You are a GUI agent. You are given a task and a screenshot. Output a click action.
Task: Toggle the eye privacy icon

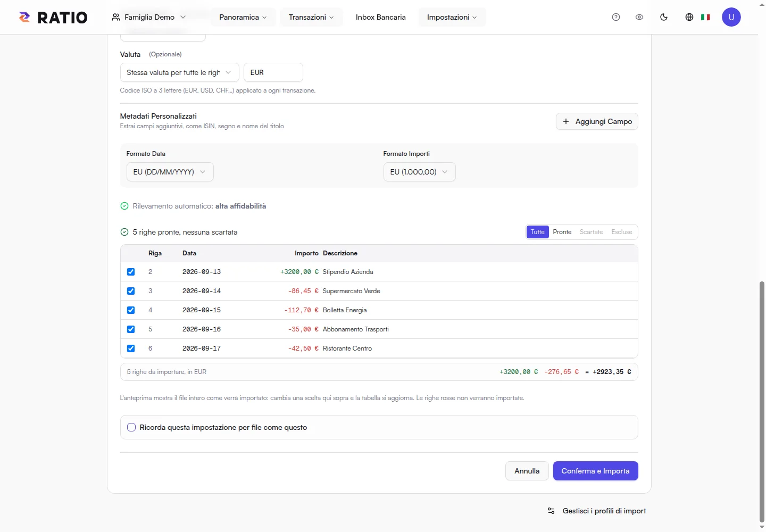(639, 17)
